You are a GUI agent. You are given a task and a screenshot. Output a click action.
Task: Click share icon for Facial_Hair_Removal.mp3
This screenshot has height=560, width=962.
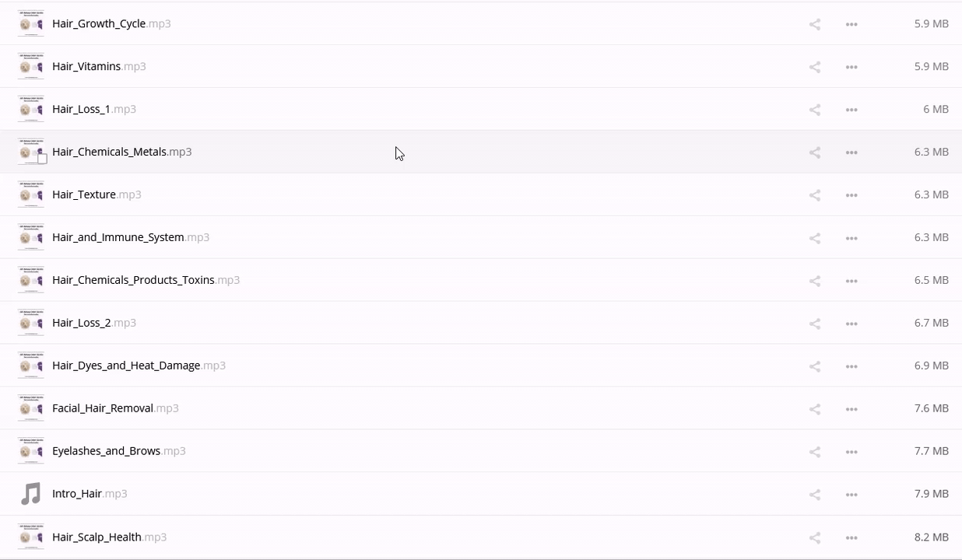pos(815,409)
